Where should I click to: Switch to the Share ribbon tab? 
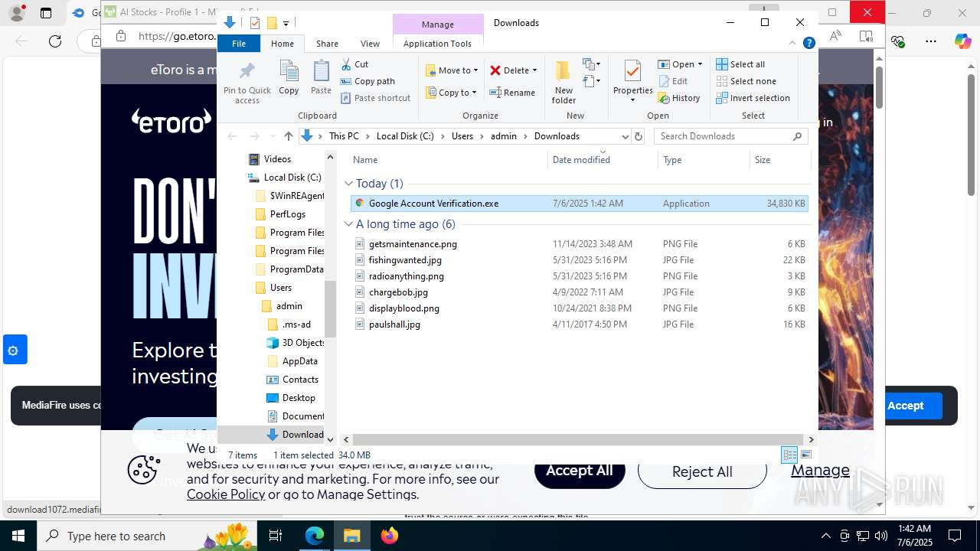pos(327,44)
